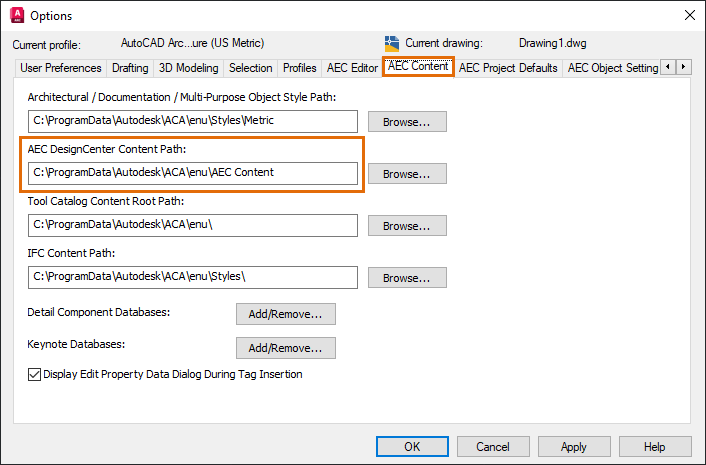Toggle Display Edit Property Data Dialog checkbox
The width and height of the screenshot is (706, 465).
tap(34, 375)
